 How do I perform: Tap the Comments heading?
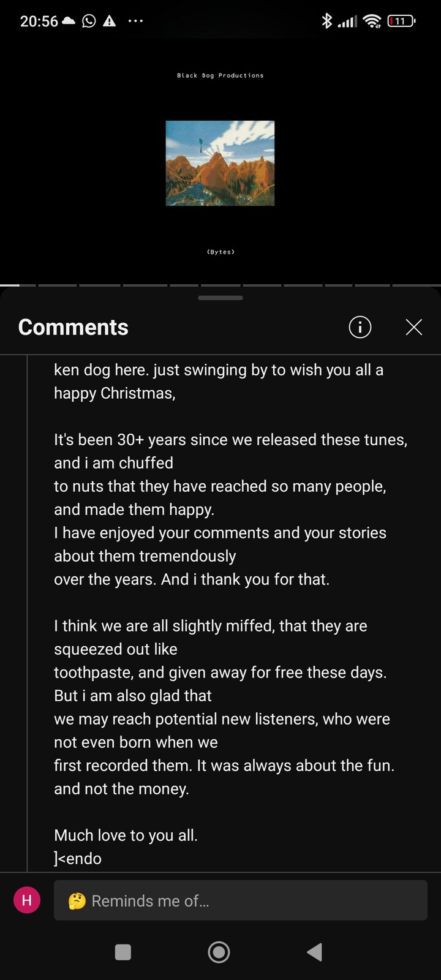point(73,327)
